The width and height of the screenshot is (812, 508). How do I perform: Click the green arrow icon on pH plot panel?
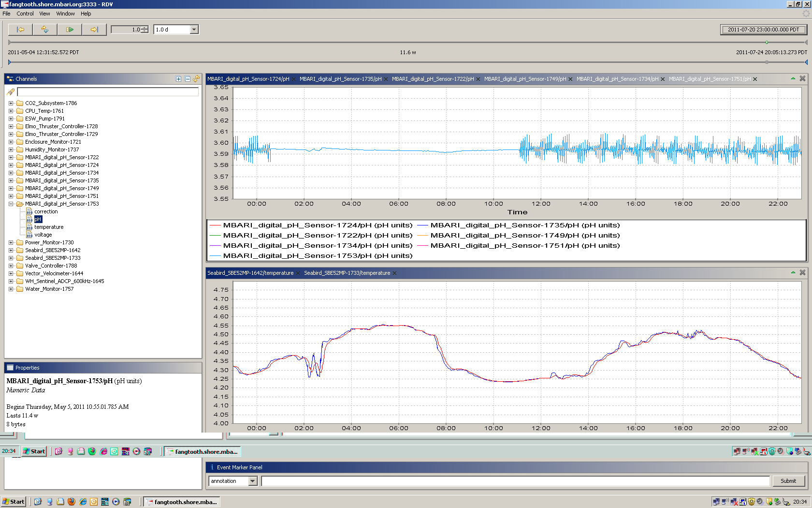(x=793, y=78)
